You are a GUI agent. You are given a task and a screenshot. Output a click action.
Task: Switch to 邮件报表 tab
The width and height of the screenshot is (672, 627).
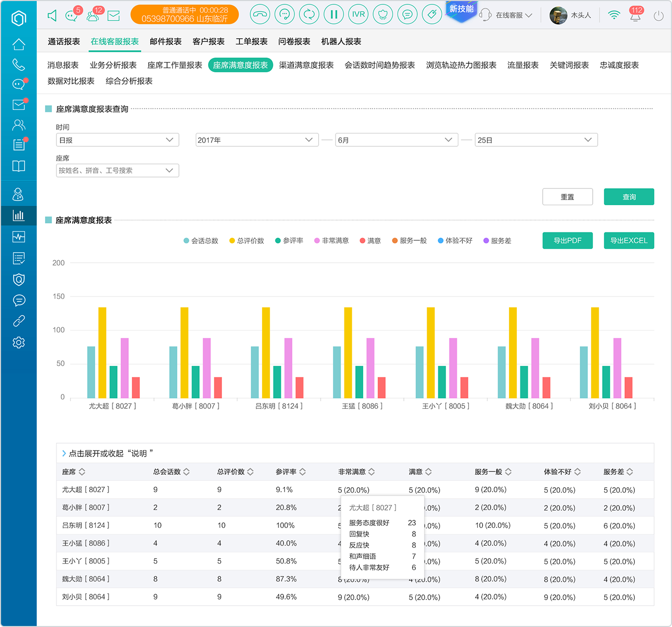[166, 42]
